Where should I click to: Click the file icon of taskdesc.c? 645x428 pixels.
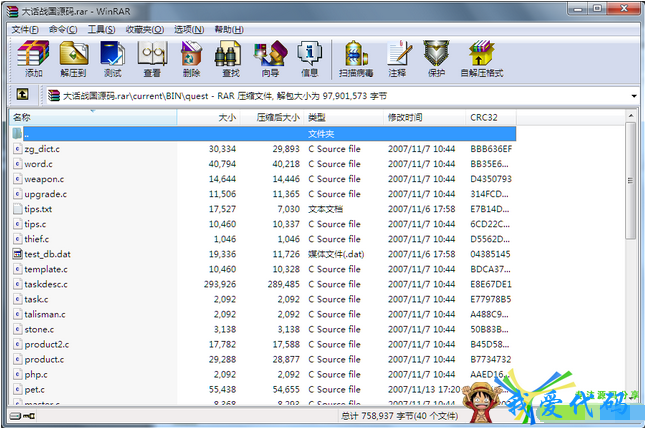pos(17,284)
